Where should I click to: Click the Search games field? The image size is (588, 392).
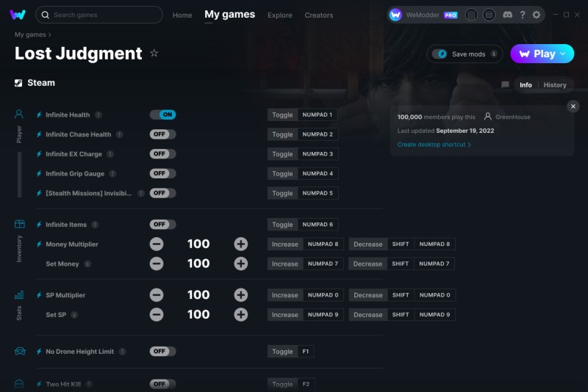click(x=99, y=15)
